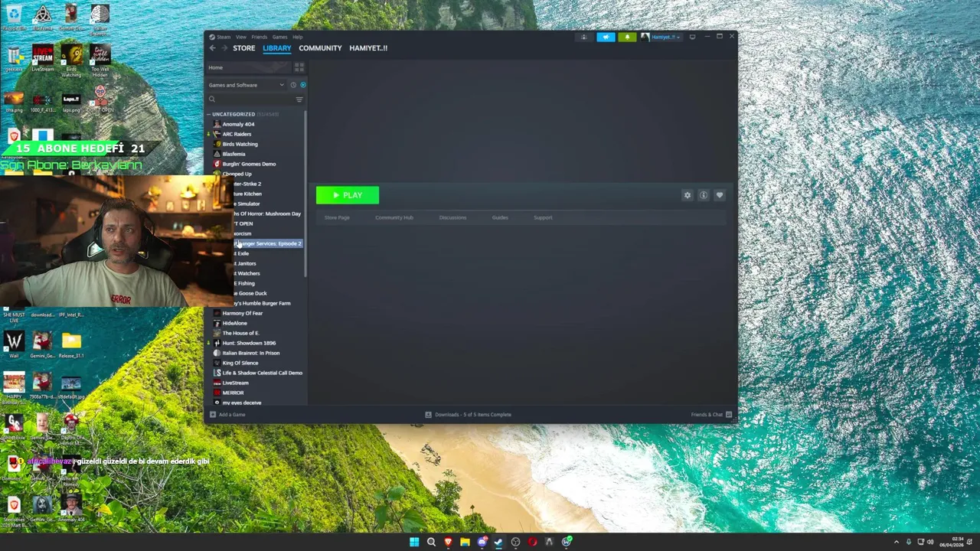This screenshot has height=551, width=980.
Task: Open Friends & Chat
Action: (711, 415)
